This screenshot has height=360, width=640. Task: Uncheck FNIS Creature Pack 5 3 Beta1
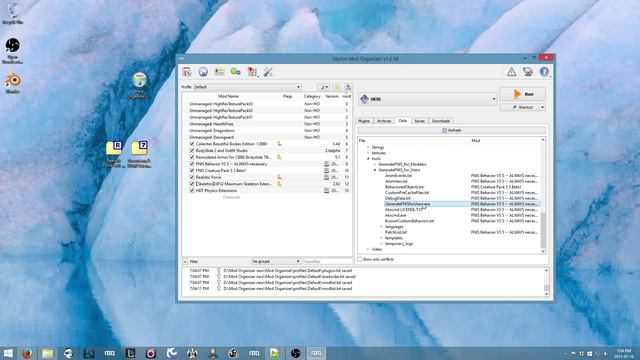tap(192, 171)
